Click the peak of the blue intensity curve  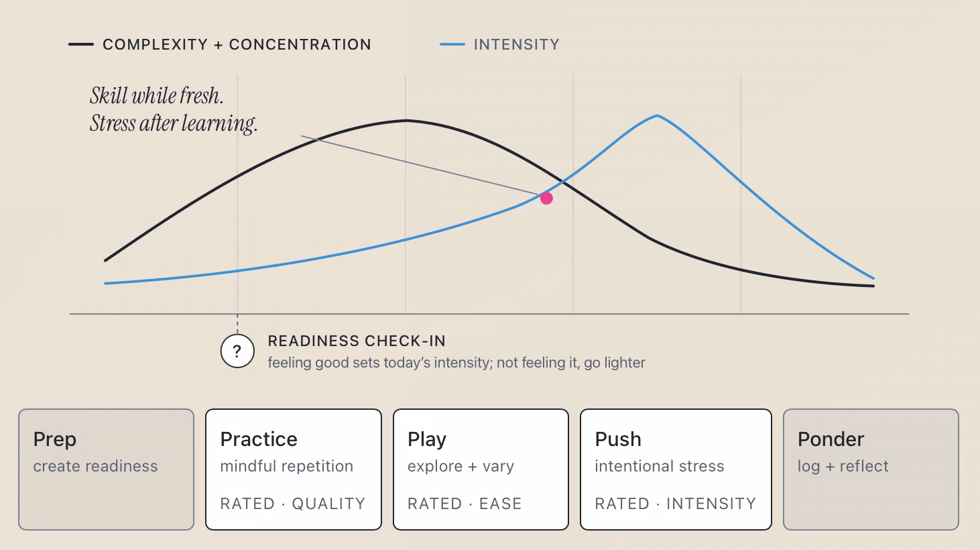coord(657,116)
